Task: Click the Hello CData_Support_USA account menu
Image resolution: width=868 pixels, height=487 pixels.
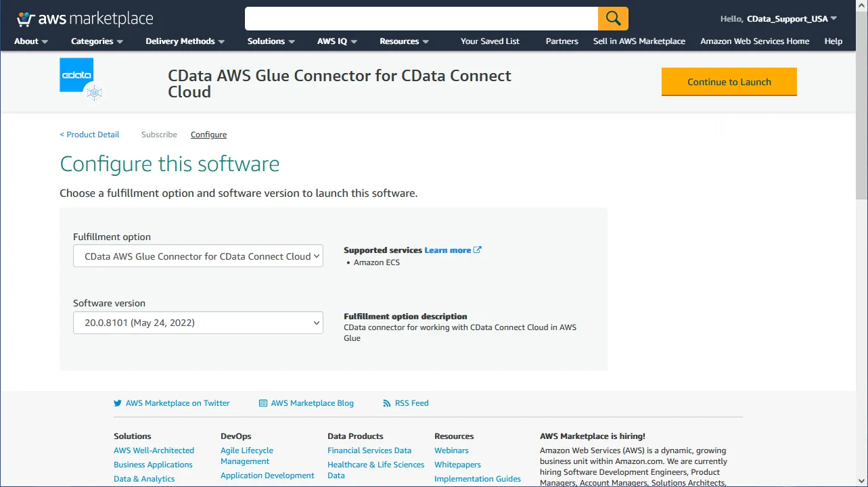Action: tap(777, 18)
